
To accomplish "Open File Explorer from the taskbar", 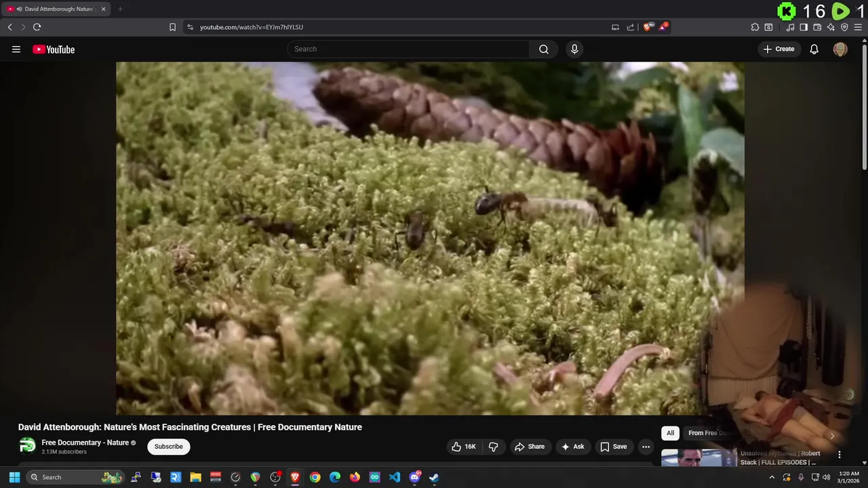I will pos(195,477).
